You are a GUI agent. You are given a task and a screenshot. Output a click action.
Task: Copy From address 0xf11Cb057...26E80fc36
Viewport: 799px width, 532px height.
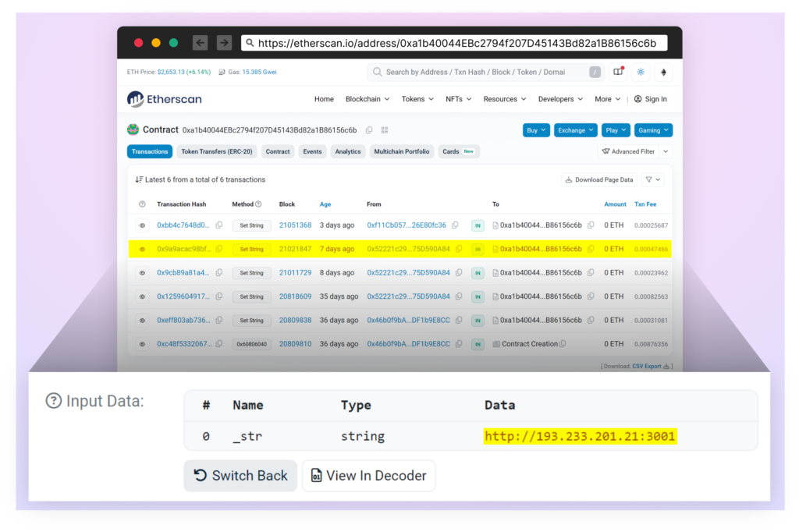click(x=455, y=225)
